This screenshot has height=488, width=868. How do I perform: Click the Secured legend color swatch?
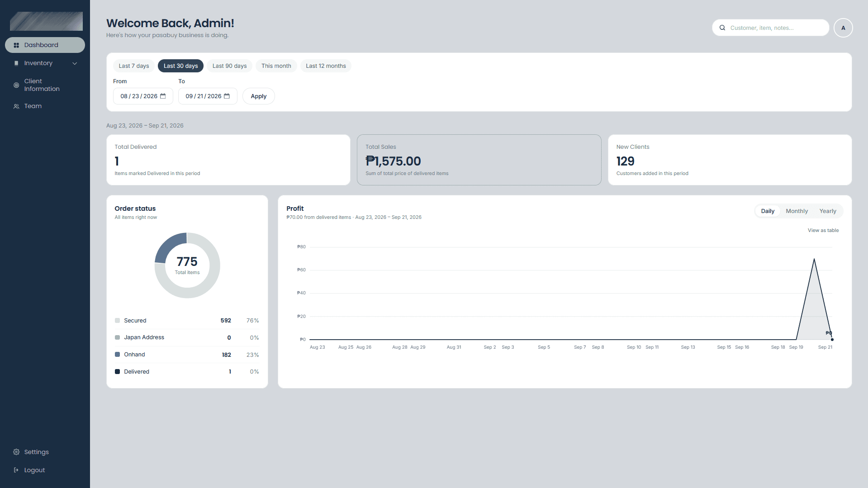(x=118, y=321)
